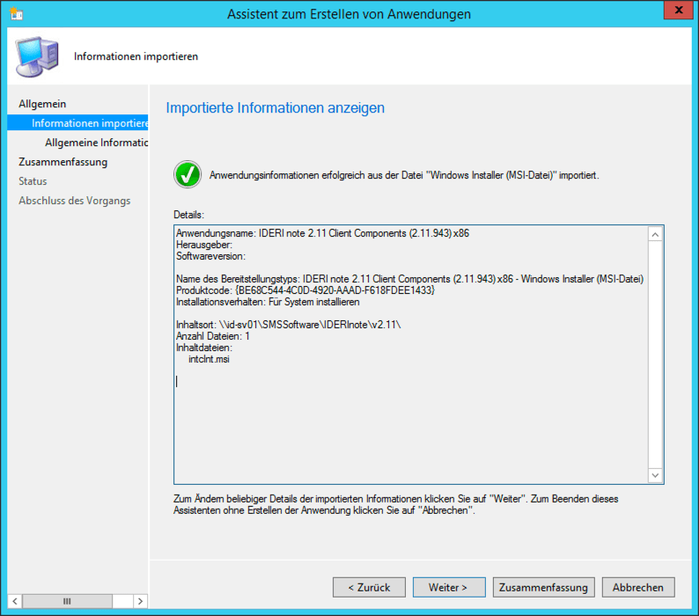Select Status step in the sidebar
This screenshot has height=616, width=699.
pos(33,181)
